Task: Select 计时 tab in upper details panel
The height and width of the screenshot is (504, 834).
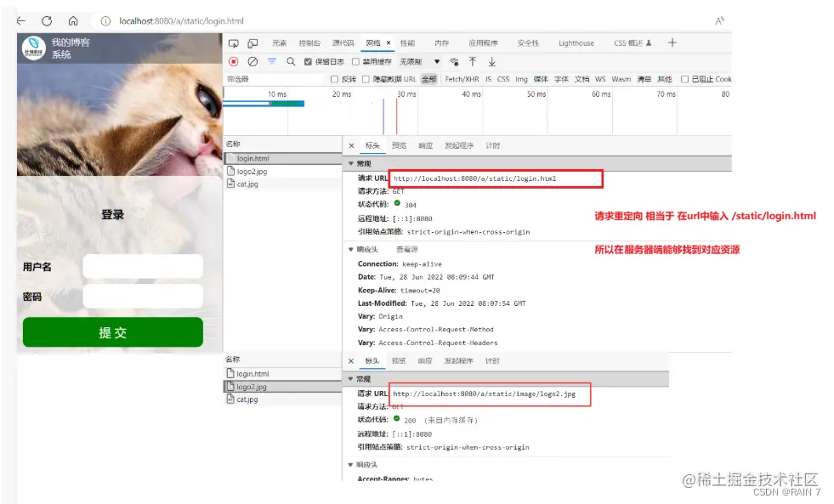Action: coord(492,145)
